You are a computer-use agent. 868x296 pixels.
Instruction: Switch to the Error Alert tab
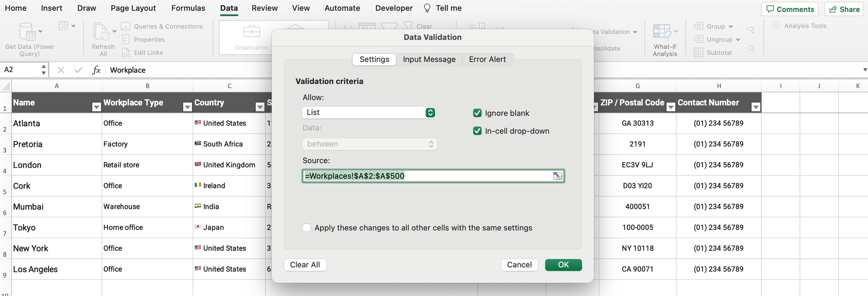point(487,60)
